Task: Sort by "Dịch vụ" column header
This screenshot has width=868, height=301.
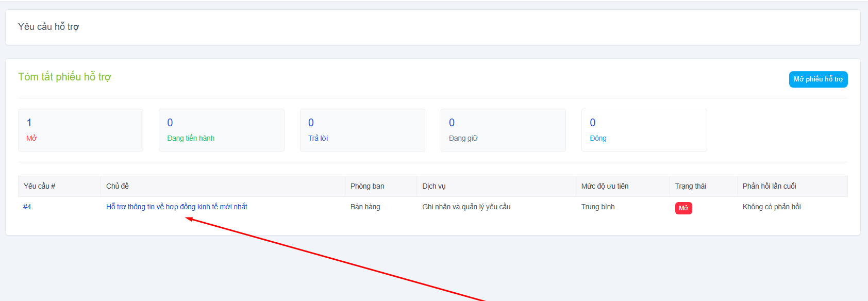Action: click(433, 186)
